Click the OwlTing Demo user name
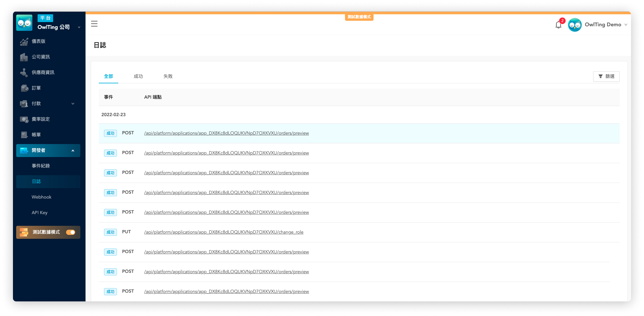 pyautogui.click(x=603, y=25)
